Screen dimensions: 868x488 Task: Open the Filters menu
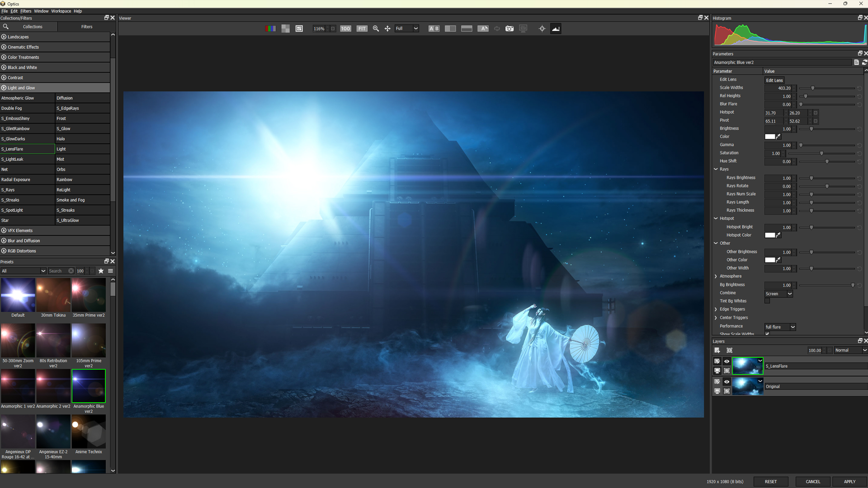pyautogui.click(x=26, y=11)
